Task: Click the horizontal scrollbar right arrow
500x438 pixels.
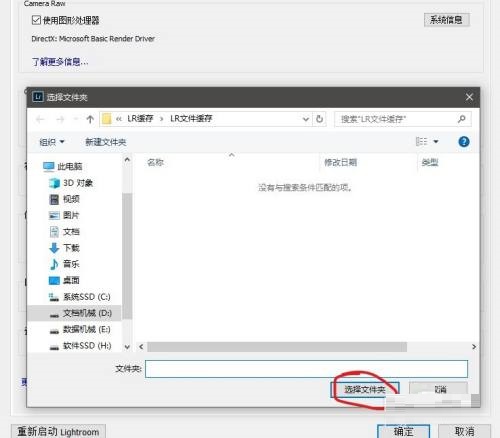Action: pyautogui.click(x=474, y=347)
